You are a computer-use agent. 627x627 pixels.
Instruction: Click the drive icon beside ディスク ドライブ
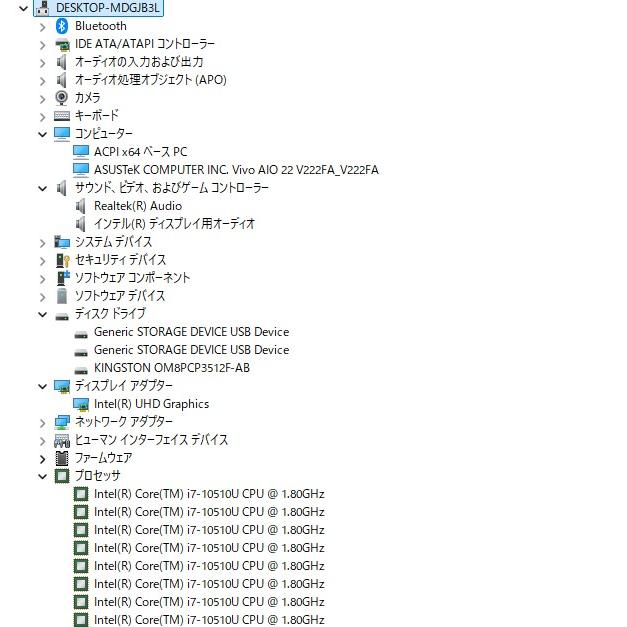[62, 317]
